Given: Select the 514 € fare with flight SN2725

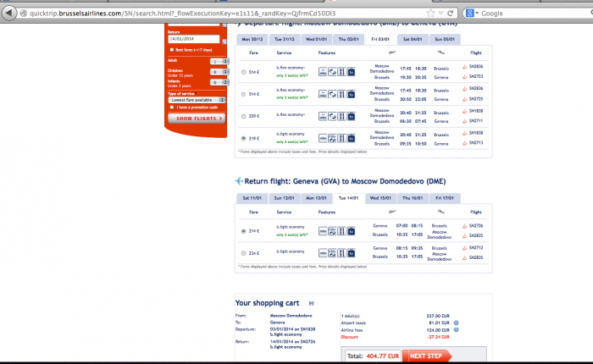Looking at the screenshot, I should pos(244,94).
